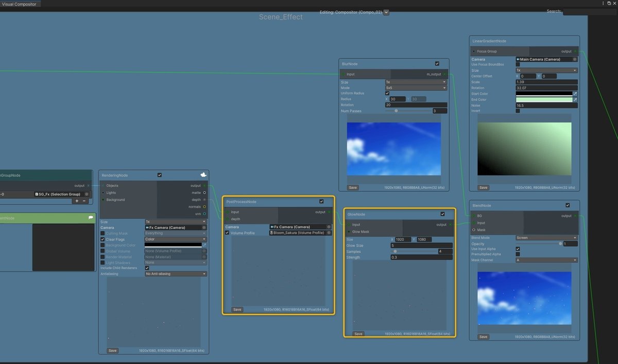Image resolution: width=618 pixels, height=364 pixels.
Task: Save the BlendNode output
Action: click(483, 337)
